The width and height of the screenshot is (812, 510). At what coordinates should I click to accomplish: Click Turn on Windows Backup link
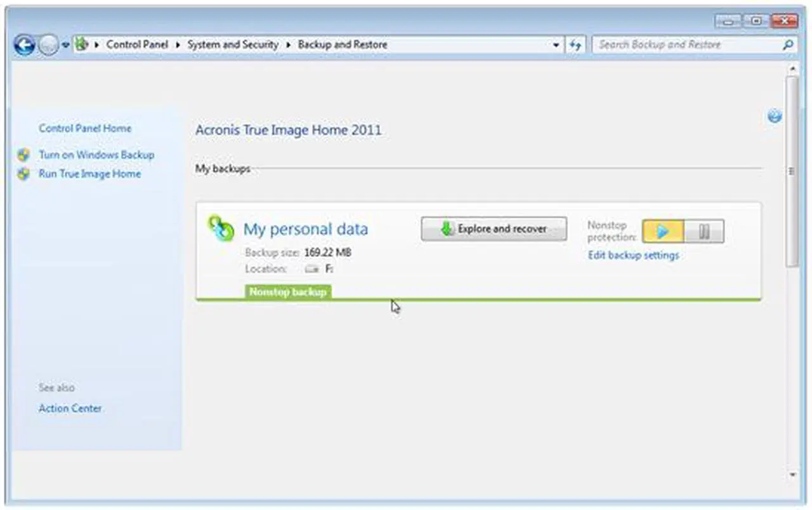pos(96,155)
